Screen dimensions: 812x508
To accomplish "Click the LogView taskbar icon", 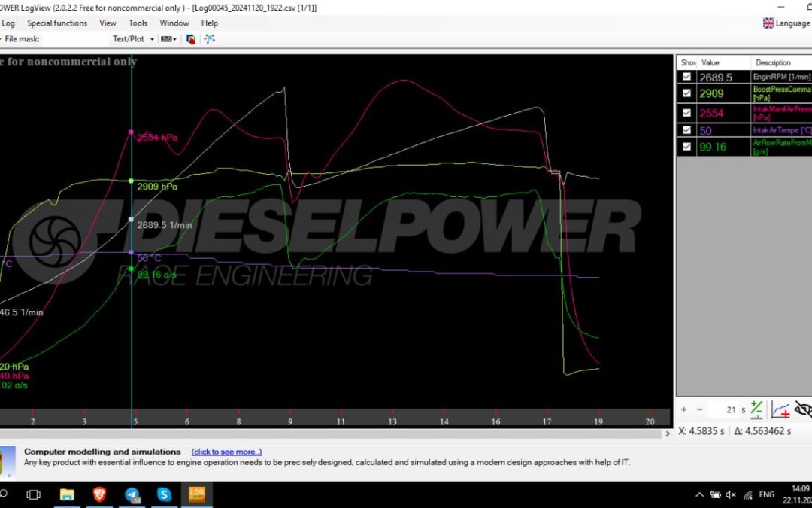I will tap(197, 494).
